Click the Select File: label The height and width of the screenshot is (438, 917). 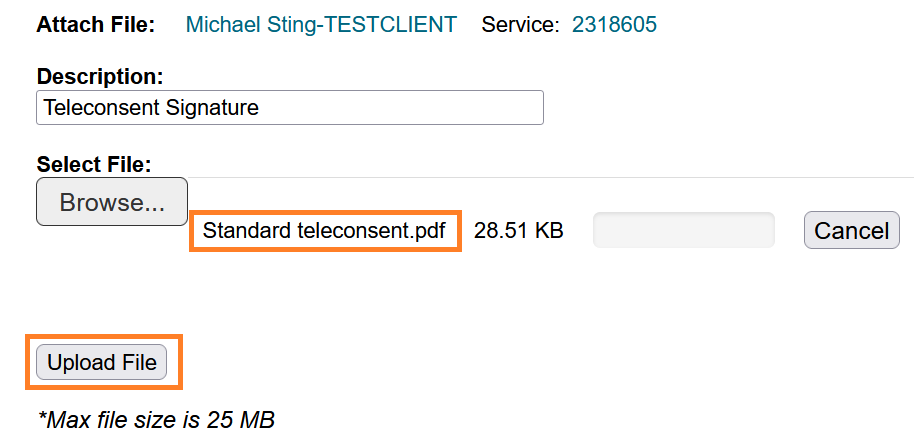93,164
